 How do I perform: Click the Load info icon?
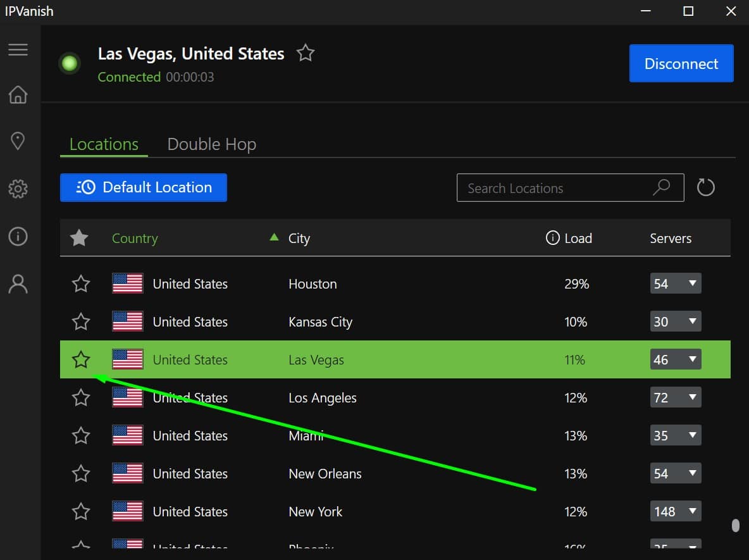tap(552, 237)
